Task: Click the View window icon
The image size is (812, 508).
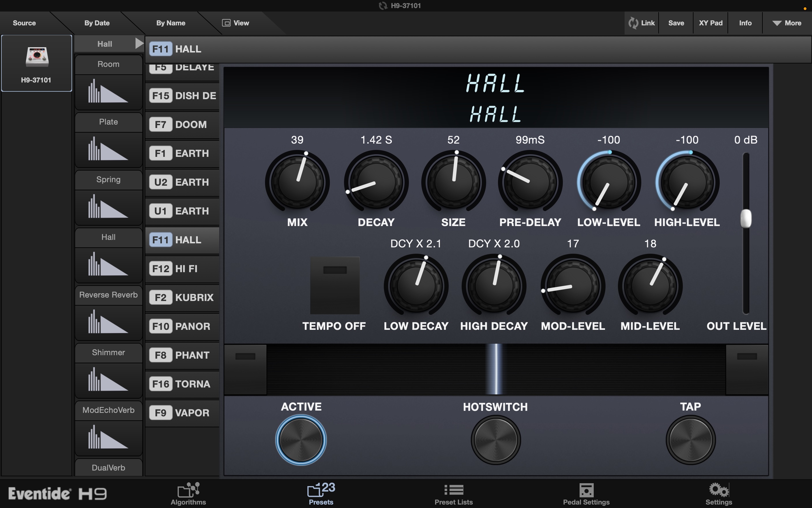Action: (226, 23)
